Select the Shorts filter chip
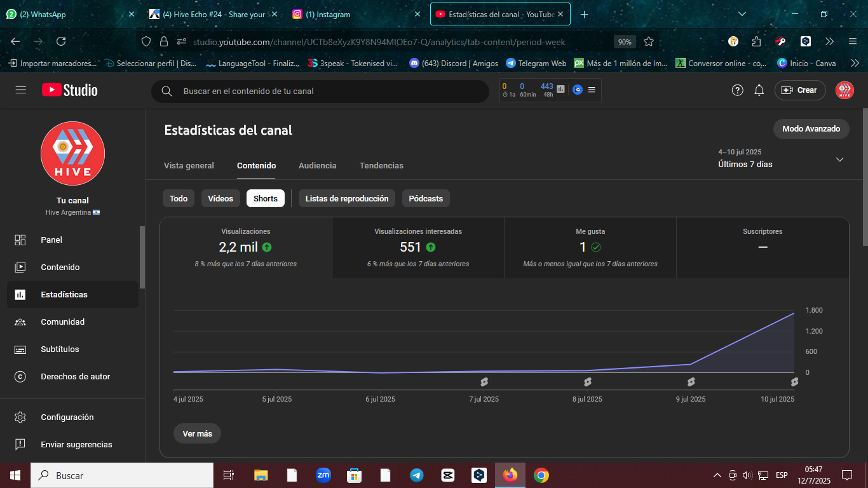The height and width of the screenshot is (488, 868). coord(266,198)
